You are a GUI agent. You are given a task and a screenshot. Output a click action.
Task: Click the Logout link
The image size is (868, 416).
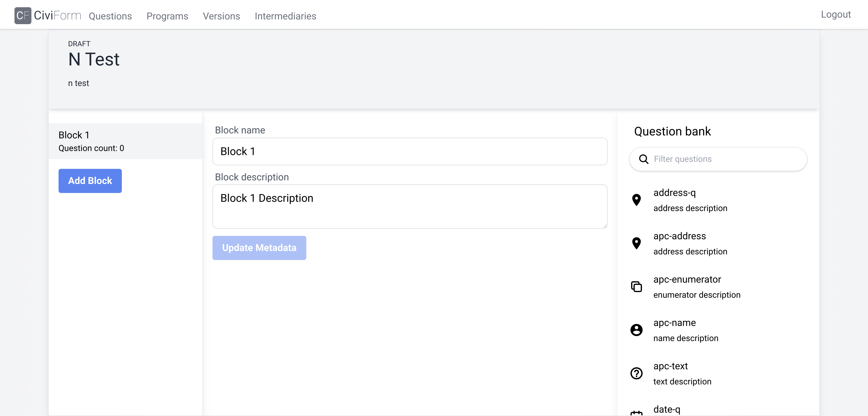(836, 14)
